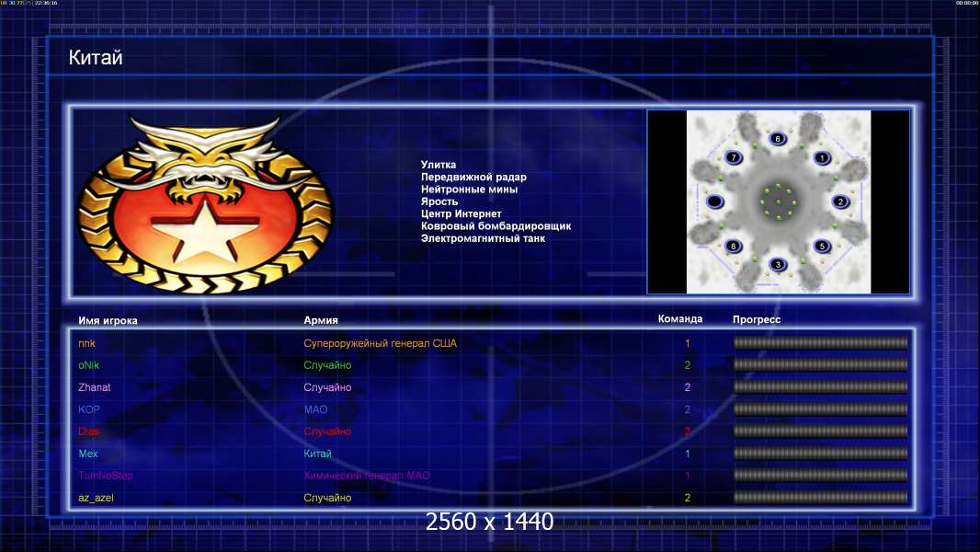Click Случайно army for oNik

(x=327, y=365)
